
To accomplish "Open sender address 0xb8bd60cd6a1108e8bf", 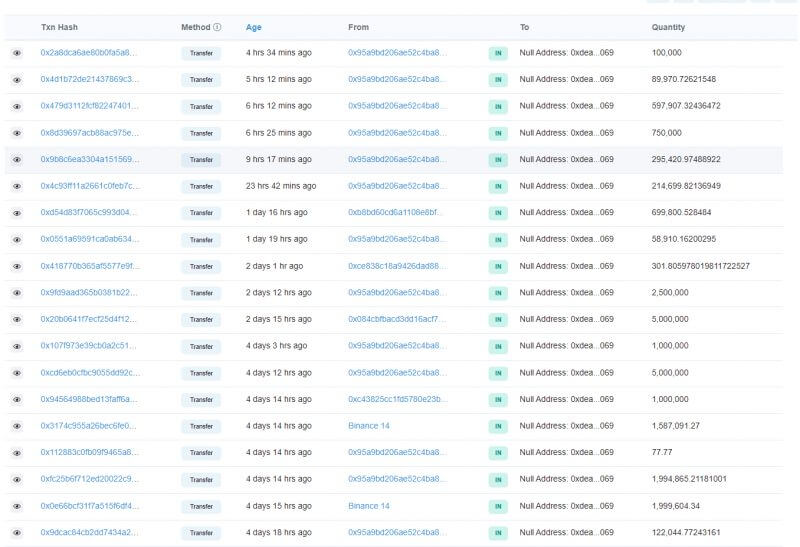I will 395,212.
